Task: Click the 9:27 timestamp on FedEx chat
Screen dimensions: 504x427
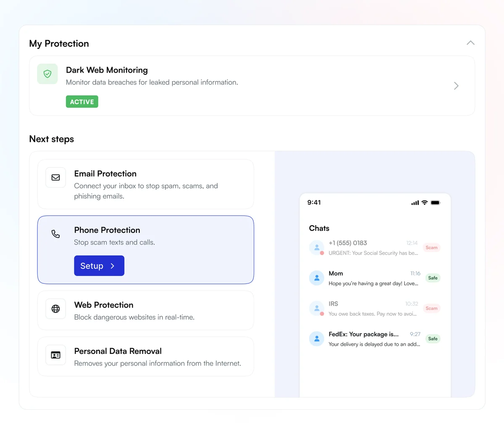Action: click(415, 334)
